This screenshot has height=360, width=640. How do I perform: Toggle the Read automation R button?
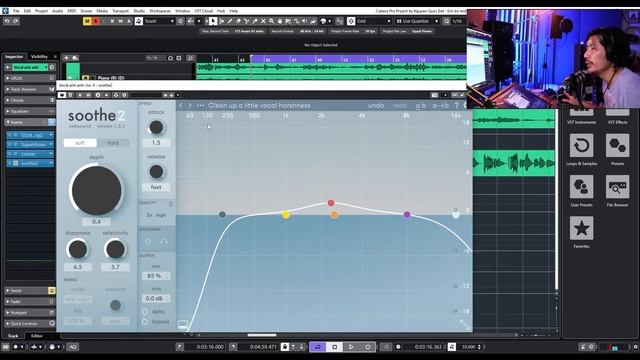112,21
